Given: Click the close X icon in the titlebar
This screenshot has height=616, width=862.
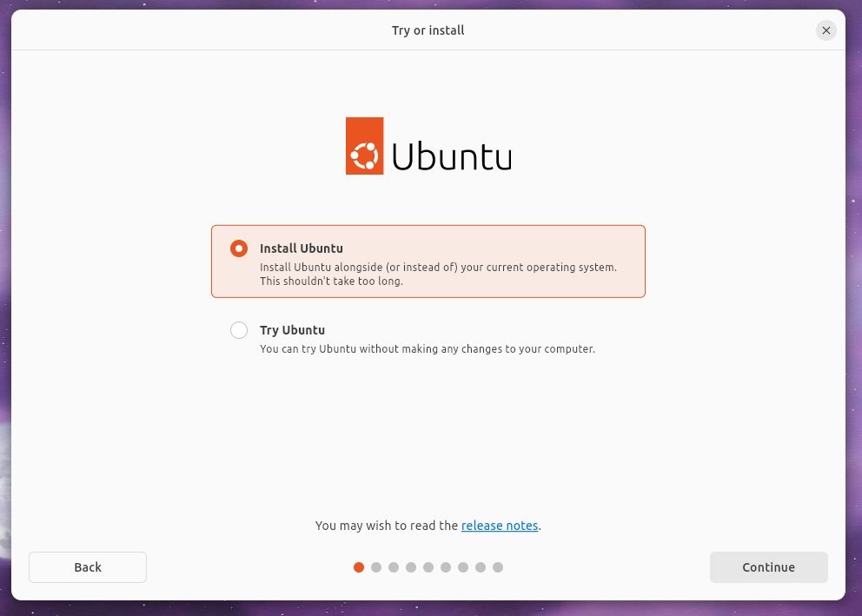Looking at the screenshot, I should [x=826, y=30].
